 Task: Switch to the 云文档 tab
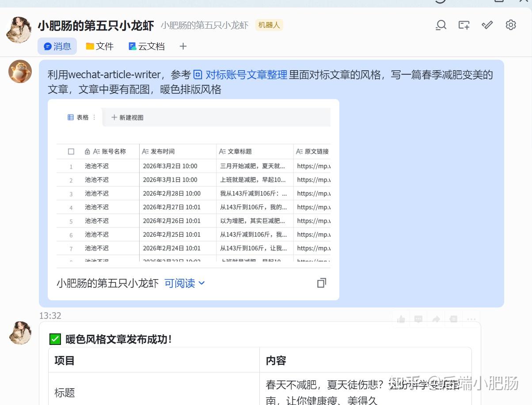click(x=147, y=46)
